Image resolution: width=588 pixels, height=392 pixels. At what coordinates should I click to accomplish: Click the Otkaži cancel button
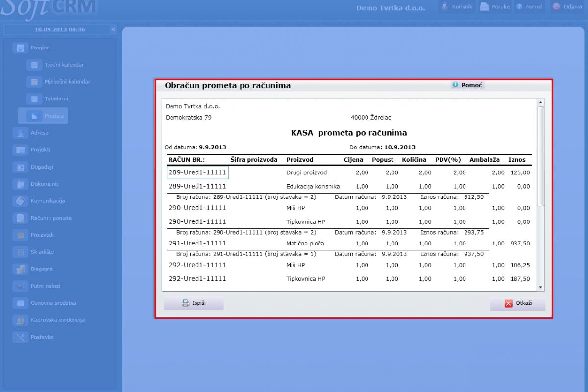(518, 304)
